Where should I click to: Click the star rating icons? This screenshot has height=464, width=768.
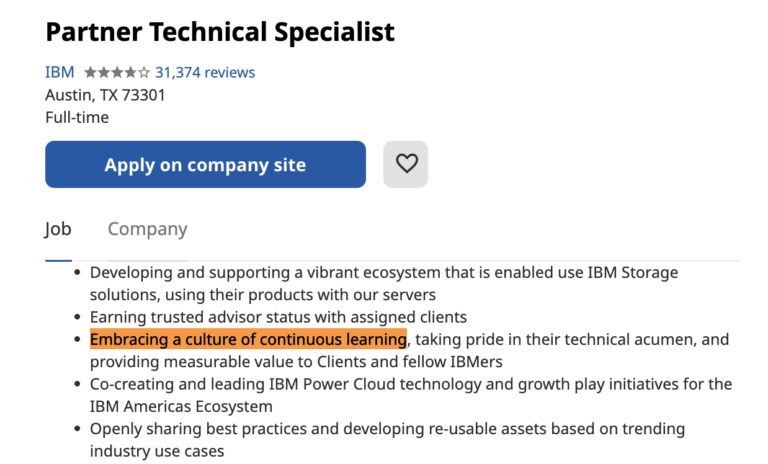click(117, 73)
